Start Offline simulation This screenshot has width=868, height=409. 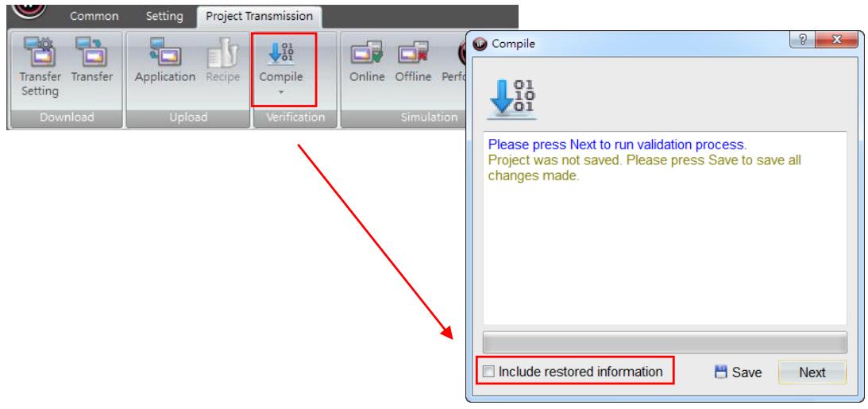coord(413,61)
